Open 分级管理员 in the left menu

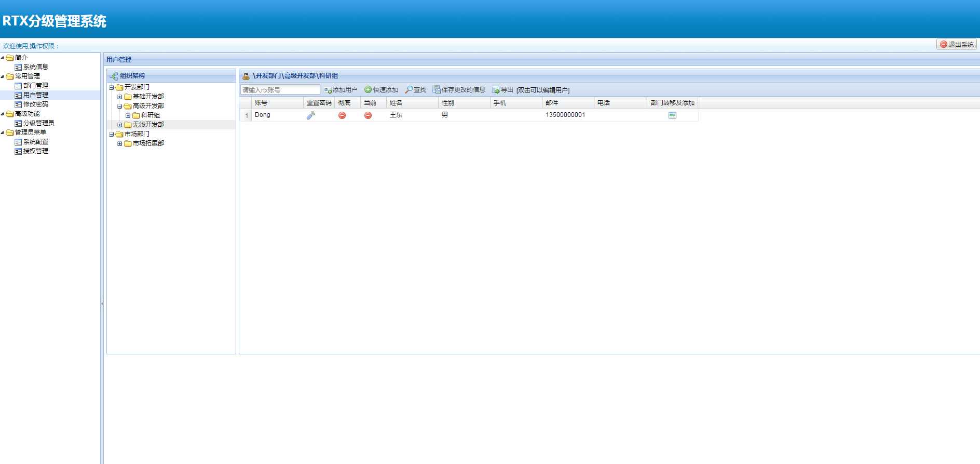click(38, 123)
